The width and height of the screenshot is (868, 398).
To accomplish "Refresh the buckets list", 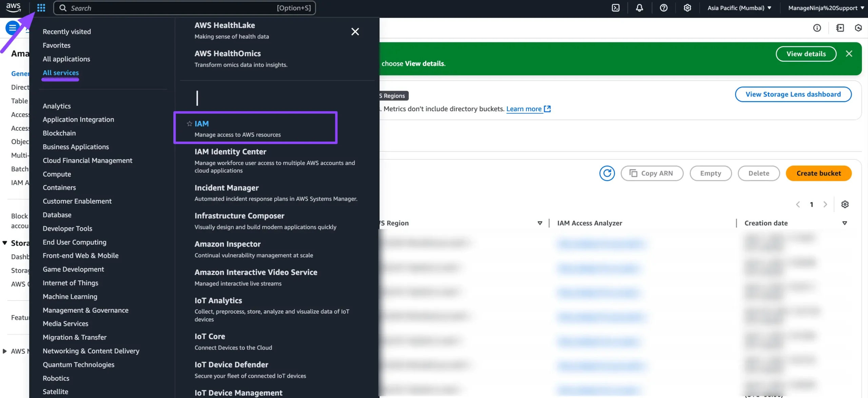I will pos(607,173).
